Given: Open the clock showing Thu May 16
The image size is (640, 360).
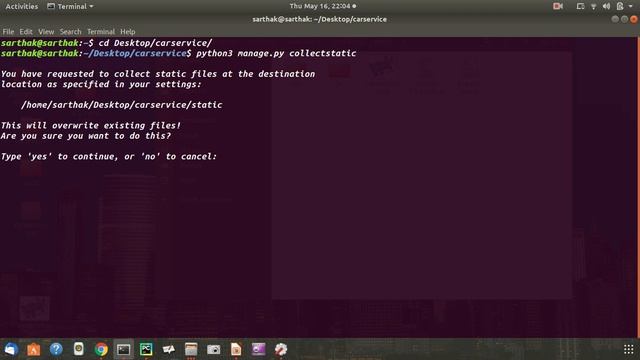Looking at the screenshot, I should [x=322, y=6].
